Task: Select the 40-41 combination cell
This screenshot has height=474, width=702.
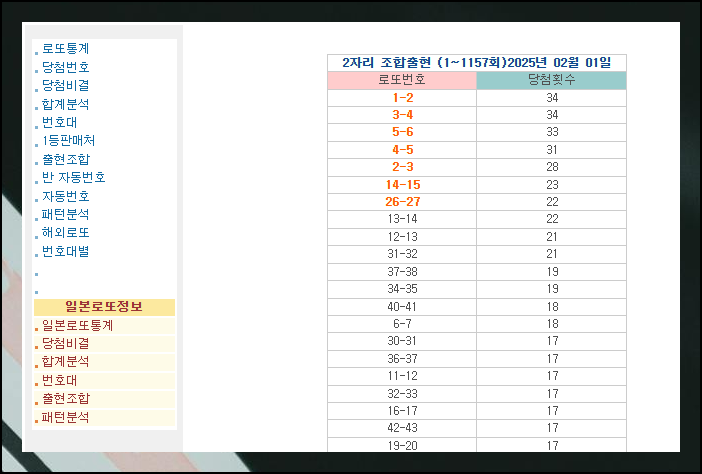Action: pos(402,307)
